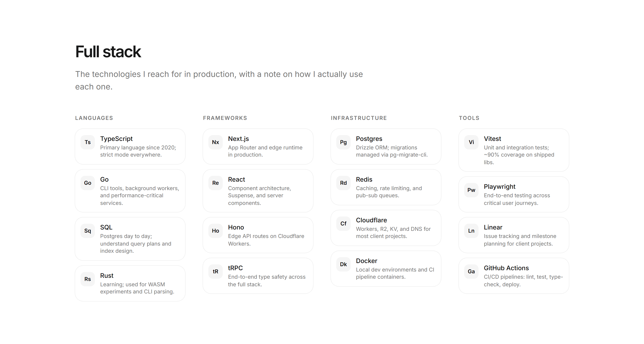Select the Ln Linear icon badge

tap(471, 231)
